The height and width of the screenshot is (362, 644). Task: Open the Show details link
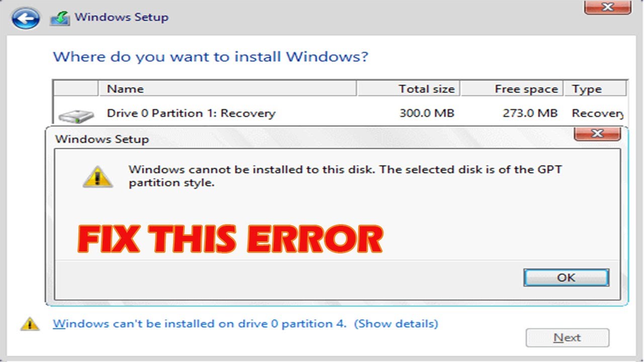coord(396,324)
